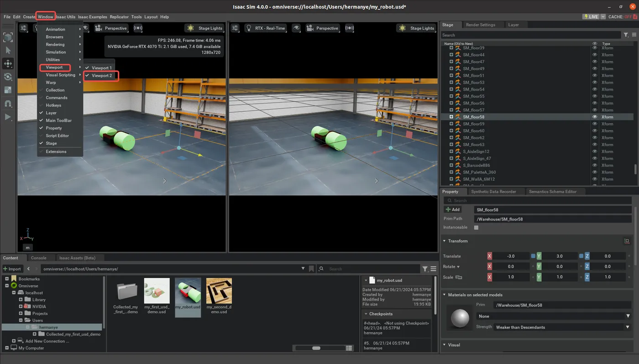The image size is (639, 364).
Task: Click Viewport 2 streaming waves icon
Action: click(x=349, y=28)
